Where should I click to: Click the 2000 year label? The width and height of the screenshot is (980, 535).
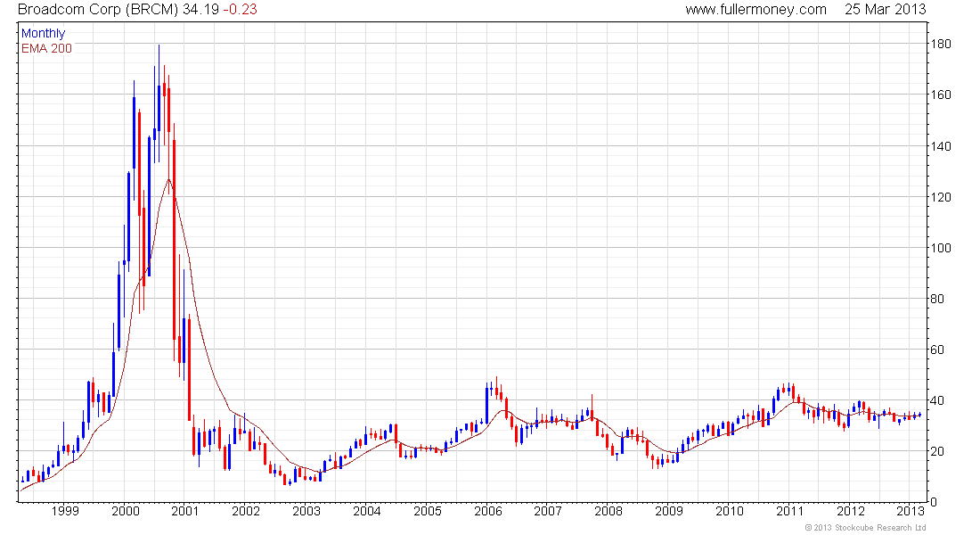click(x=126, y=511)
